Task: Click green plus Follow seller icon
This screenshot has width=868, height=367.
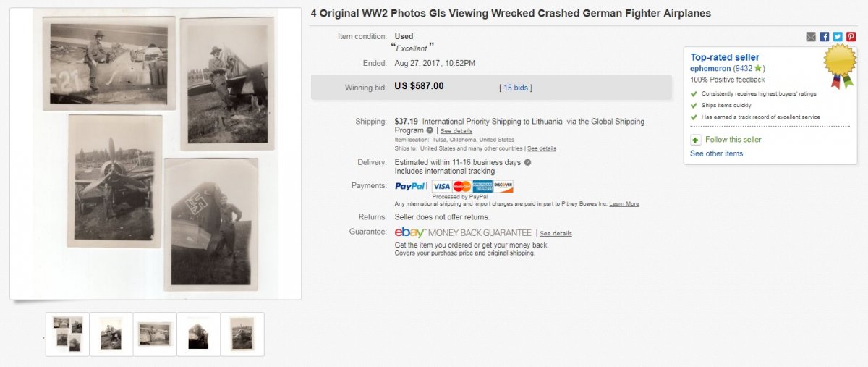Action: point(695,140)
